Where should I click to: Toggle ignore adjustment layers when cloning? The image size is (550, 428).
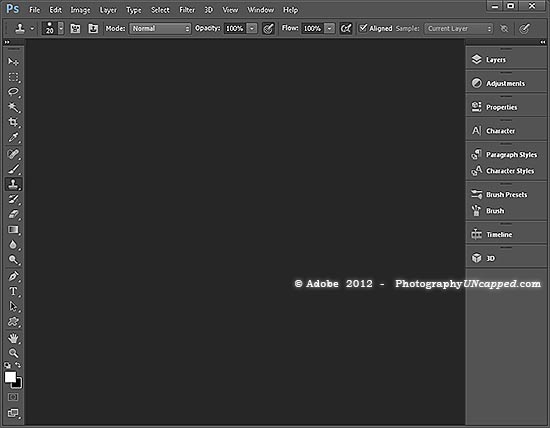504,28
